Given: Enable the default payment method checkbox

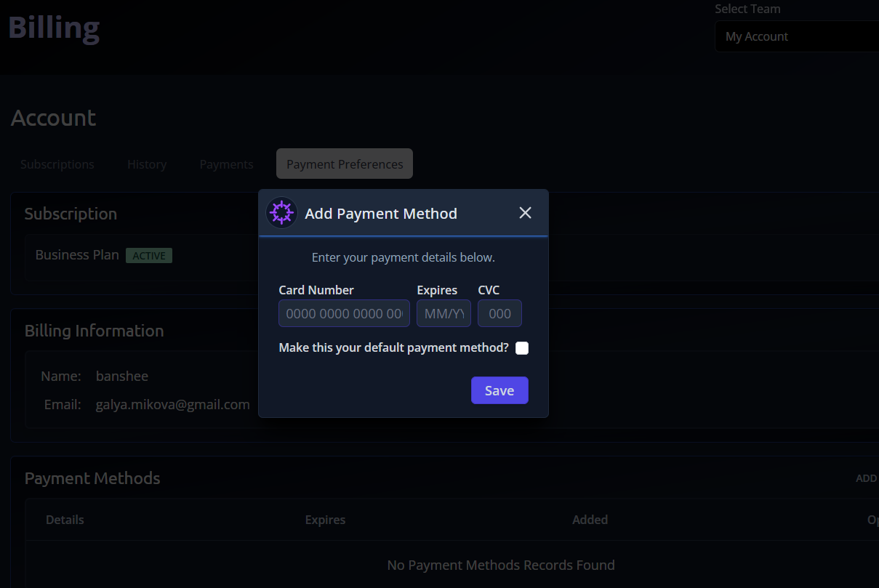Looking at the screenshot, I should pyautogui.click(x=522, y=348).
